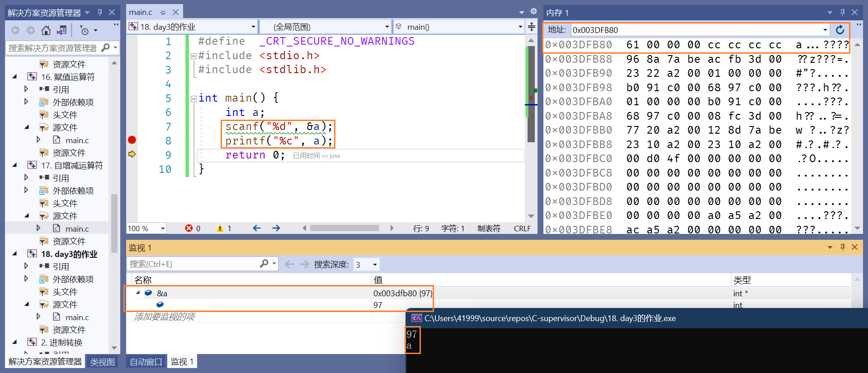The width and height of the screenshot is (868, 373).
Task: Select the 监视 1 bottom tab
Action: point(182,362)
